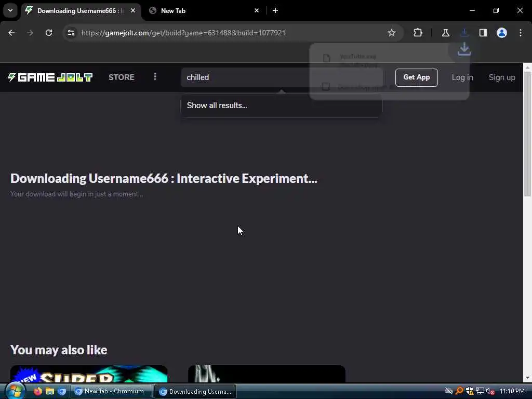Toggle the browser side panel
The width and height of the screenshot is (532, 399).
coord(483,33)
